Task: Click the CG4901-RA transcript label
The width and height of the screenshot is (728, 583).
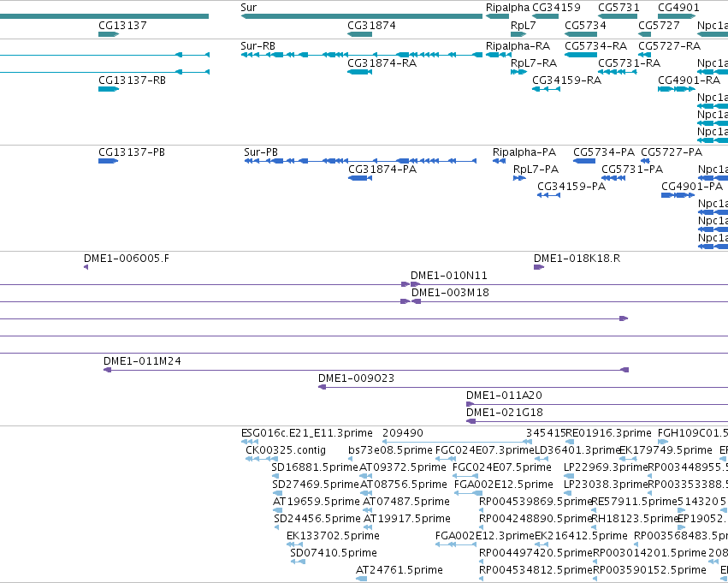Action: click(689, 80)
